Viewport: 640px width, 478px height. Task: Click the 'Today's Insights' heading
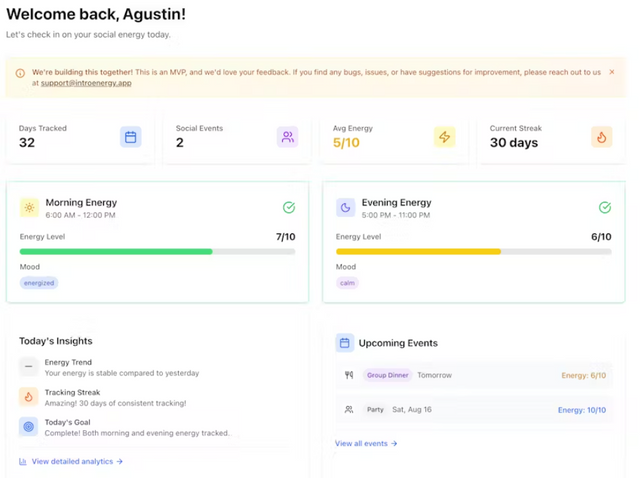[56, 341]
